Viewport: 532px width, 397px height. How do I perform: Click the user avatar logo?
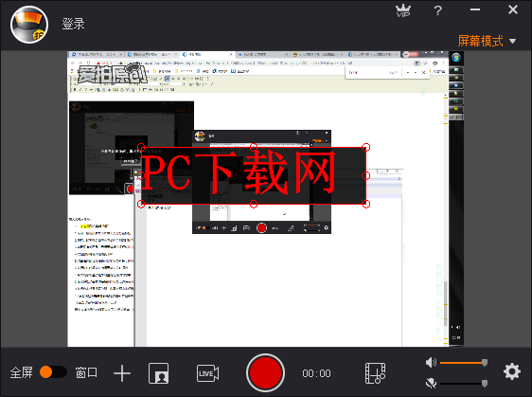29,25
